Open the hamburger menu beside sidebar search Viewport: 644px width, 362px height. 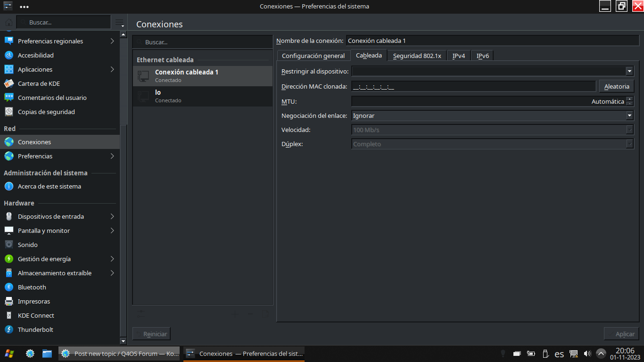point(119,23)
